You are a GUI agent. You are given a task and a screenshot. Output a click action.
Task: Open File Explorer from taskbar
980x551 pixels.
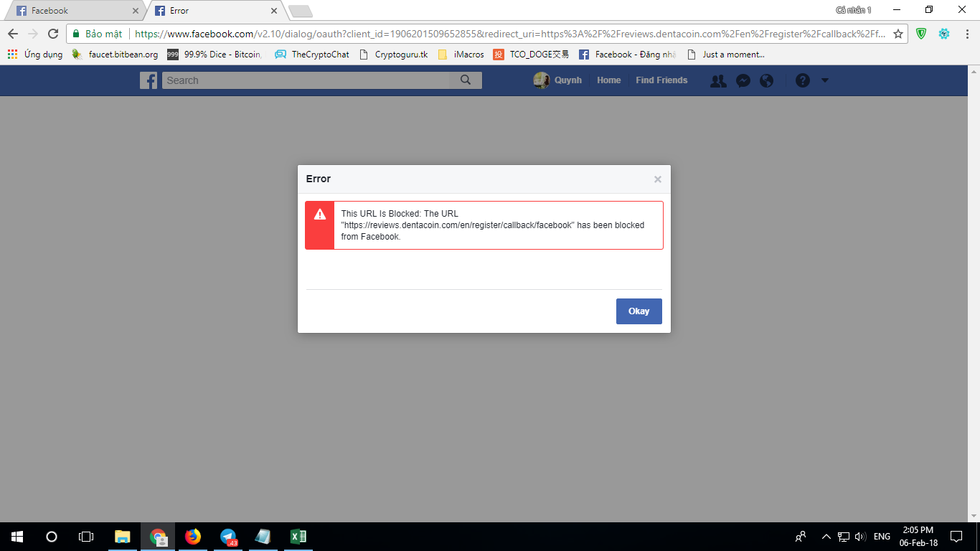point(123,537)
